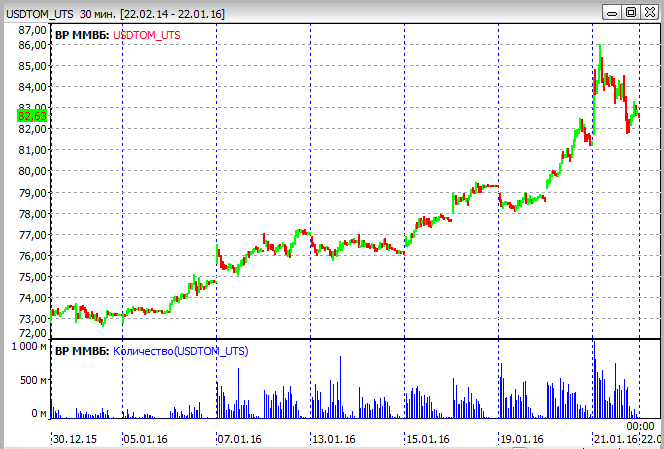Click the 77,00 price axis label
The height and width of the screenshot is (449, 664).
(33, 235)
